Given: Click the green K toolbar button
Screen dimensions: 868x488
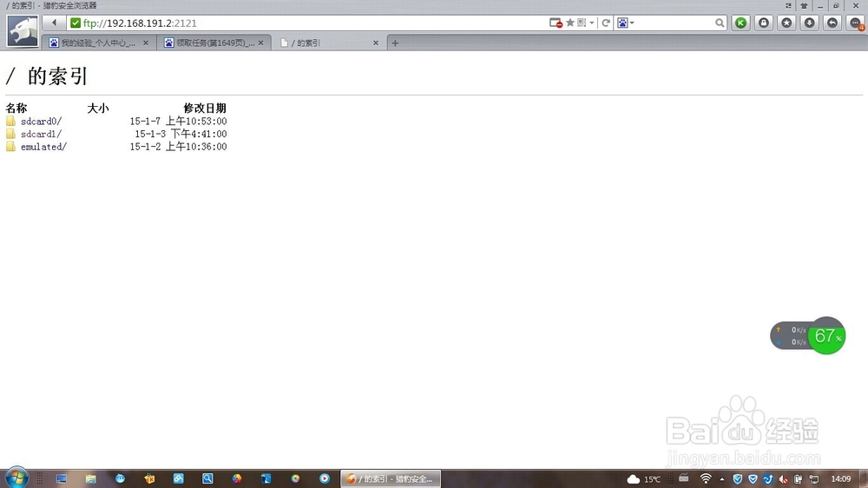Looking at the screenshot, I should (x=740, y=23).
